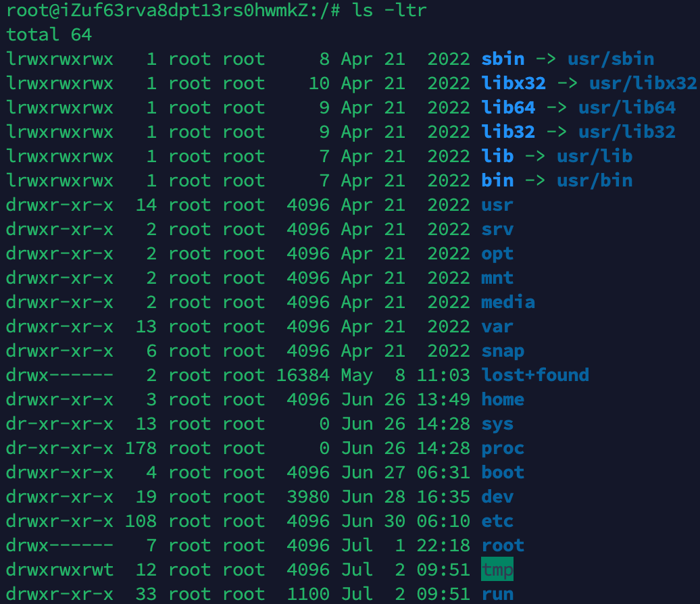Click the libx32 symlink name

(514, 83)
